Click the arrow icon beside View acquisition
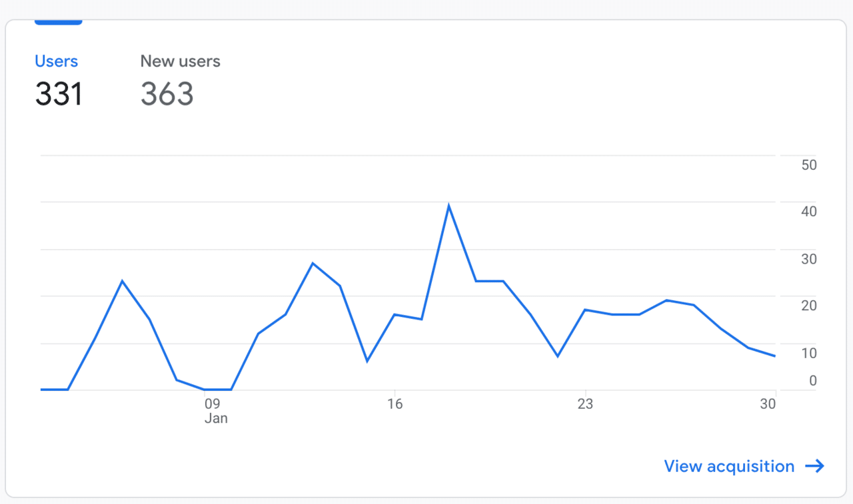Screen dimensions: 853x504 [815, 466]
